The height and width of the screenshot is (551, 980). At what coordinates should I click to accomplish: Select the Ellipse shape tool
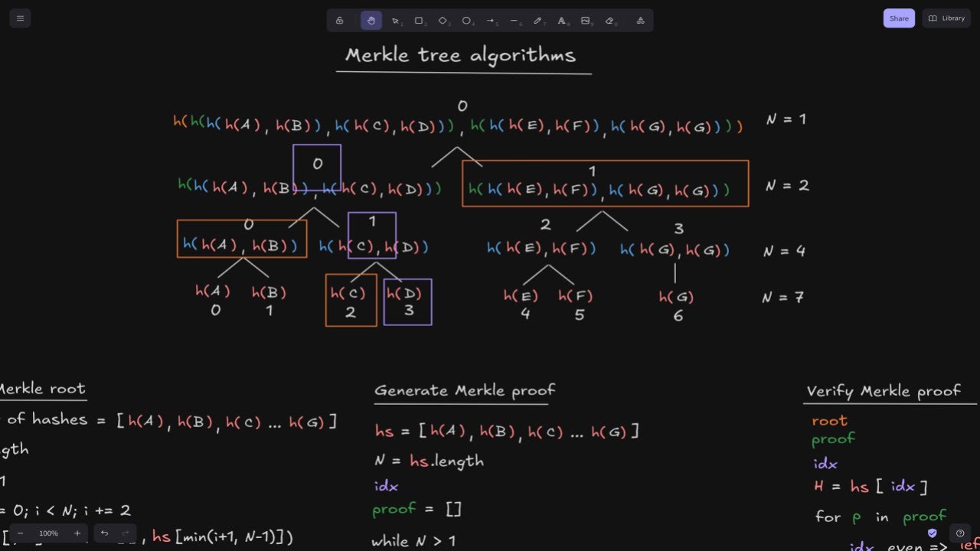coord(466,21)
